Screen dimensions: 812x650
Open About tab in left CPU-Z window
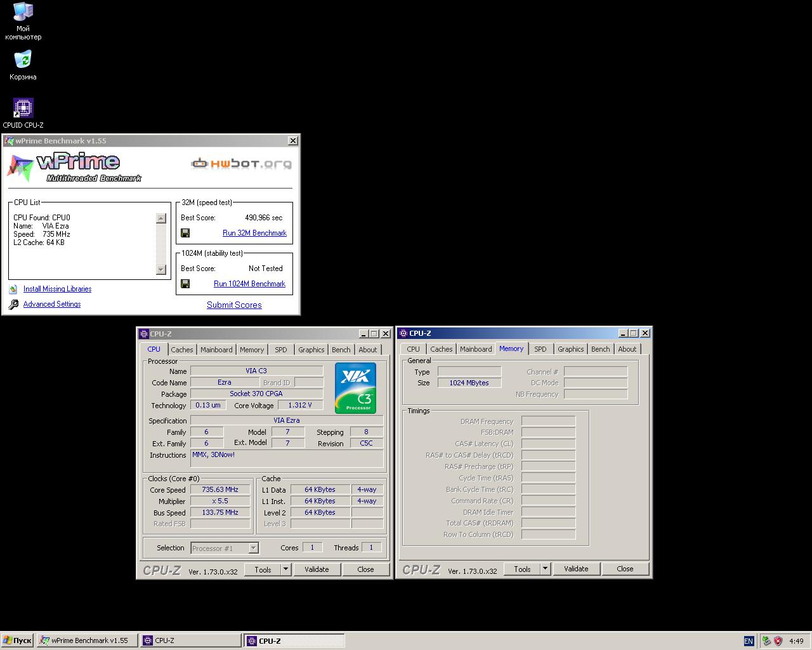click(368, 350)
